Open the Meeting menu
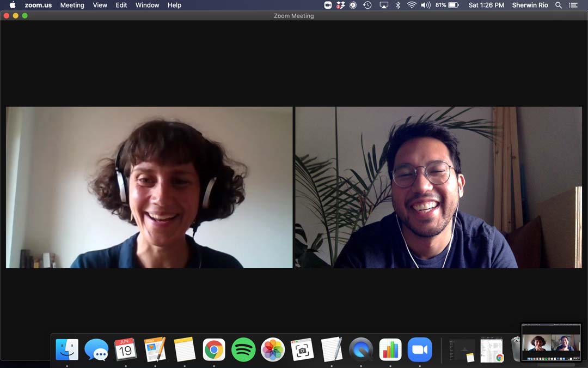This screenshot has width=588, height=368. pyautogui.click(x=72, y=5)
